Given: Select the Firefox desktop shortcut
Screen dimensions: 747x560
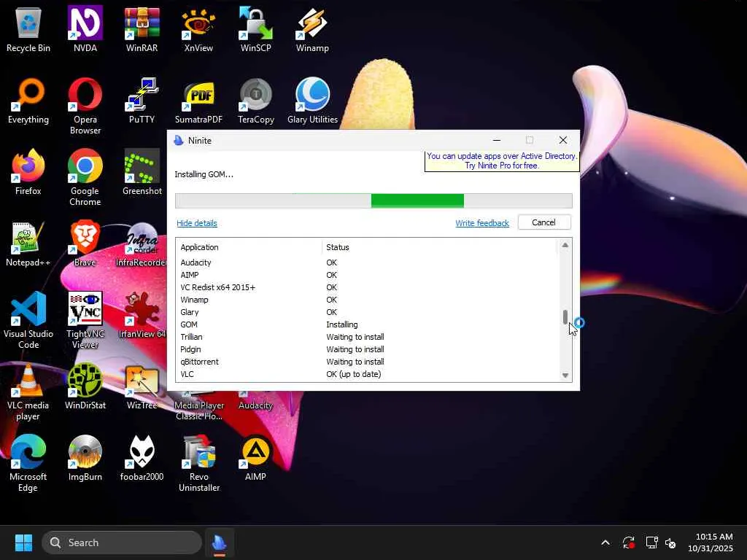Looking at the screenshot, I should tap(28, 172).
